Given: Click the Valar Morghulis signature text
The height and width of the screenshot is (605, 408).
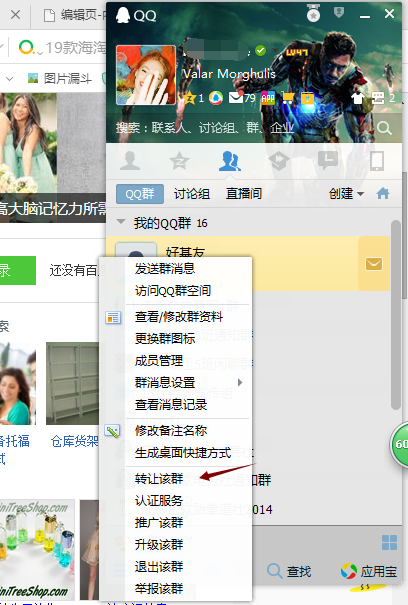Looking at the screenshot, I should point(229,74).
